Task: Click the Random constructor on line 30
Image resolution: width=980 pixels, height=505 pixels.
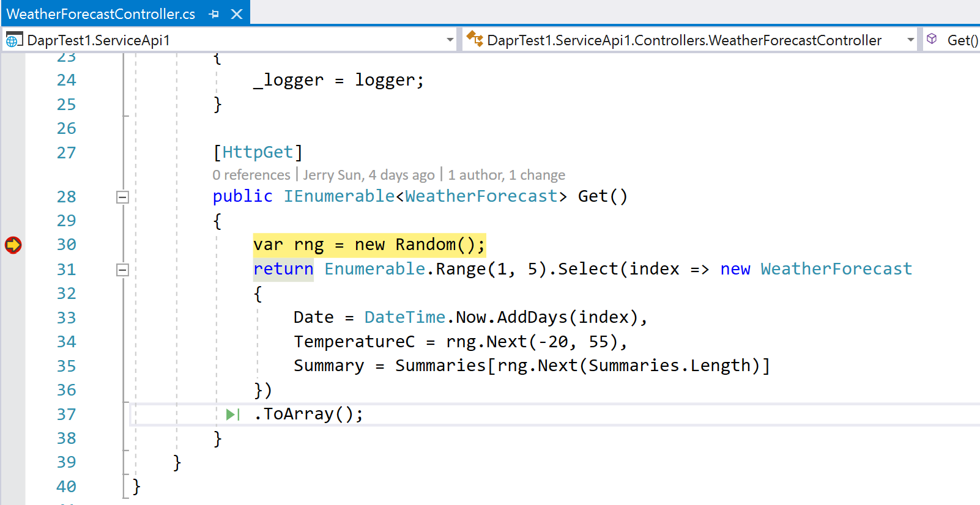Action: coord(426,245)
